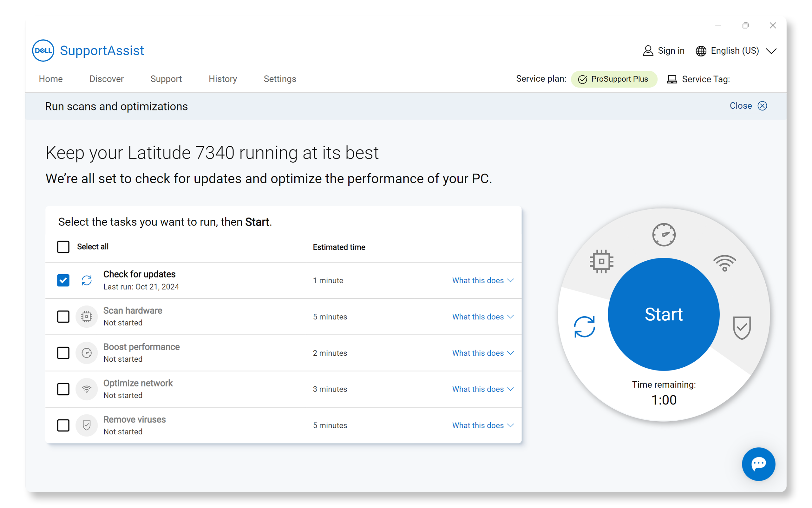
Task: Tick the Select all checkbox
Action: coord(63,247)
